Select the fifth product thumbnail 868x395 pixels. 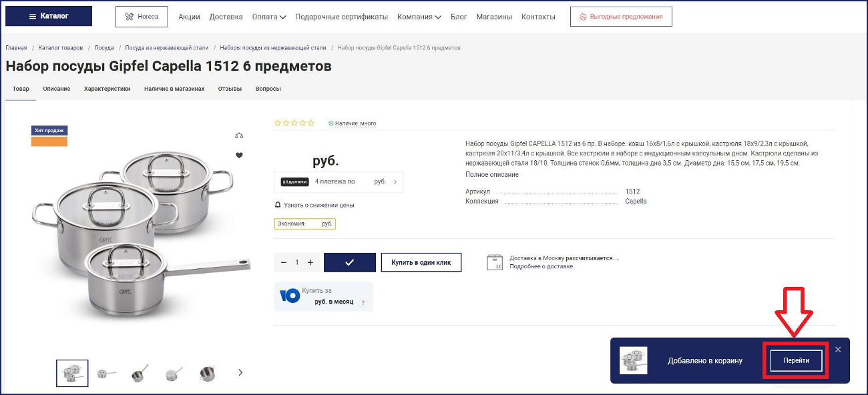[207, 373]
